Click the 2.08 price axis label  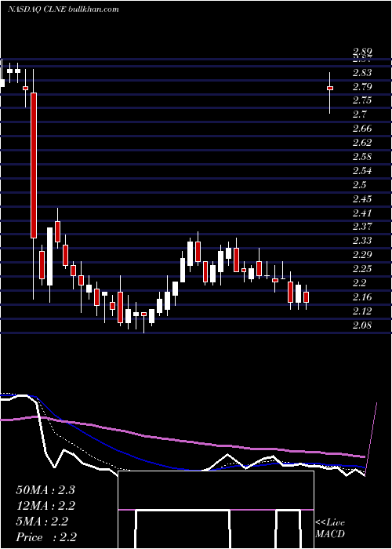pyautogui.click(x=362, y=325)
